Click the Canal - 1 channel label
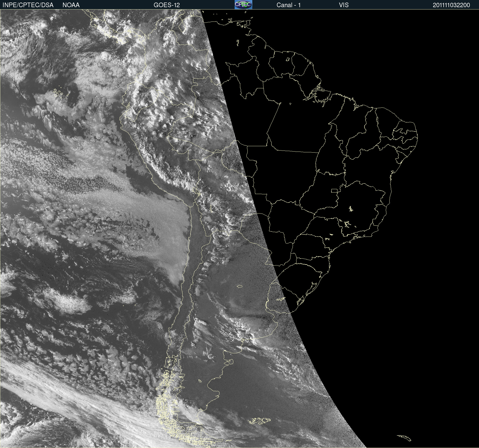Viewport: 479px width, 448px height. pos(288,5)
